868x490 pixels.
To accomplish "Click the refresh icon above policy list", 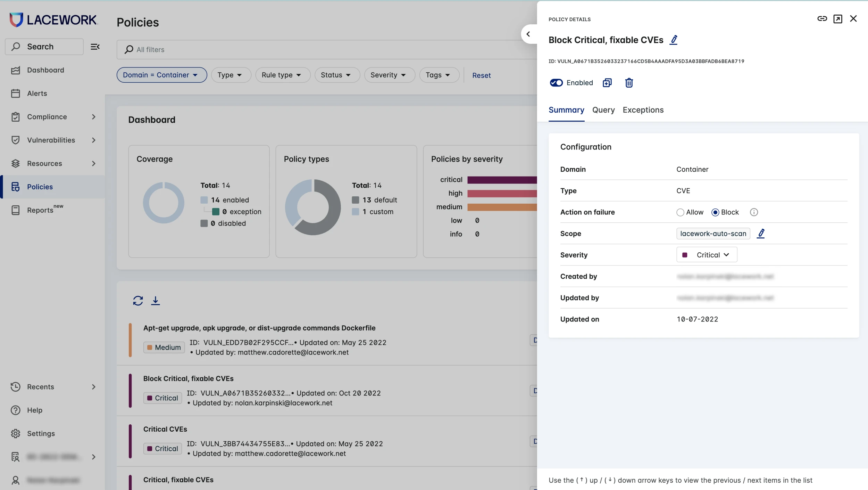I will (x=138, y=301).
